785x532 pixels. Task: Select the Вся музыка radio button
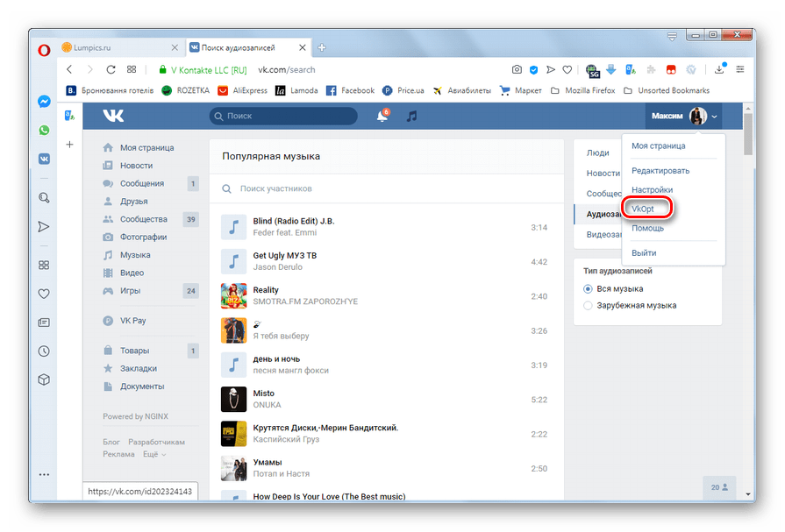[x=588, y=288]
